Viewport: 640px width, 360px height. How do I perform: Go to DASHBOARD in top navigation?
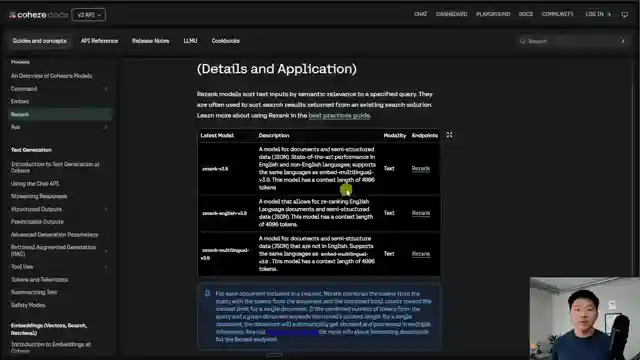point(451,14)
